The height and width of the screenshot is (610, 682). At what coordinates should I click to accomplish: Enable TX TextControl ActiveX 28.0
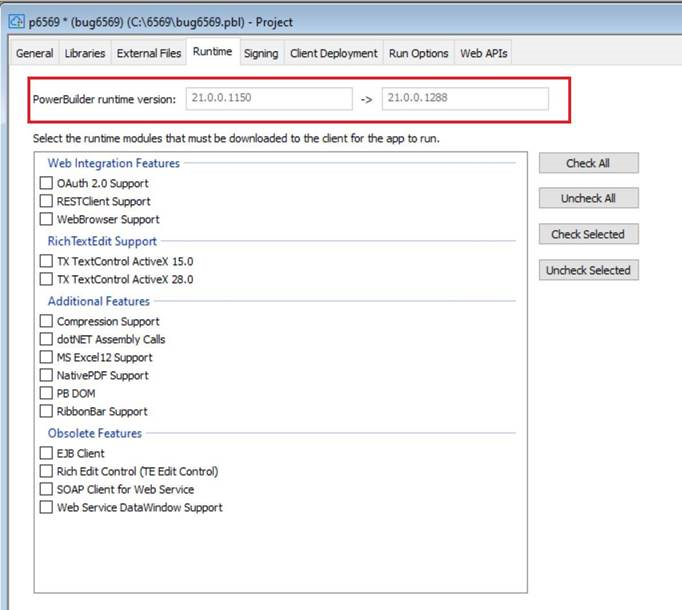click(x=46, y=279)
